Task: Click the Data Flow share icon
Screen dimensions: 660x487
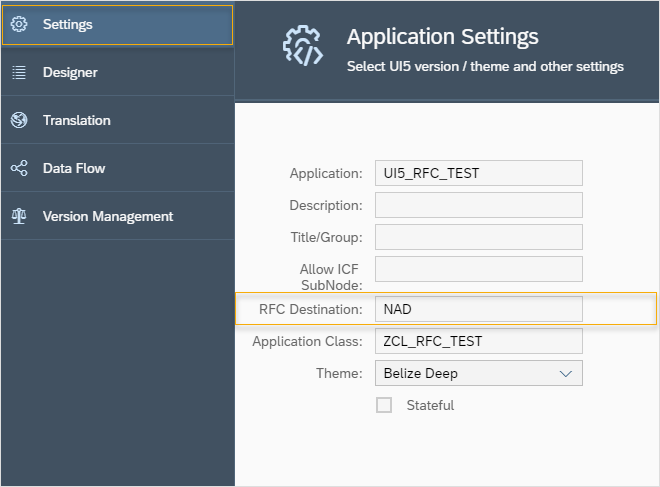Action: (x=19, y=168)
